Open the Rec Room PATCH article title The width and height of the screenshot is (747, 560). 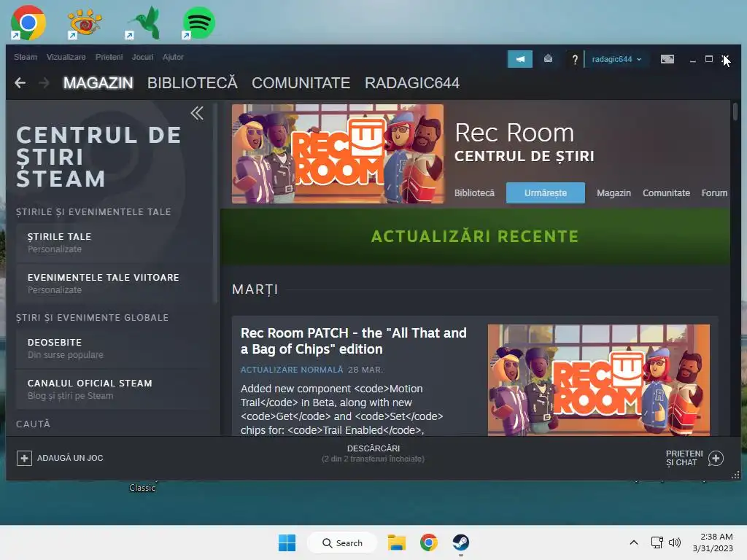pyautogui.click(x=354, y=341)
